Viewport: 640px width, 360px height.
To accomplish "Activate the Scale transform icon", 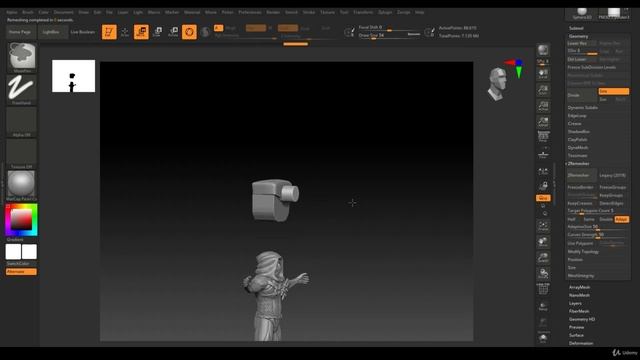I will point(158,32).
